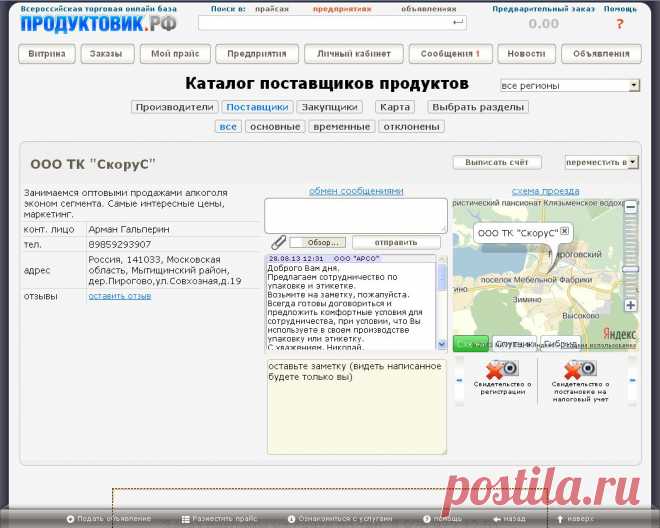
Task: Select the временные status filter
Action: click(342, 127)
